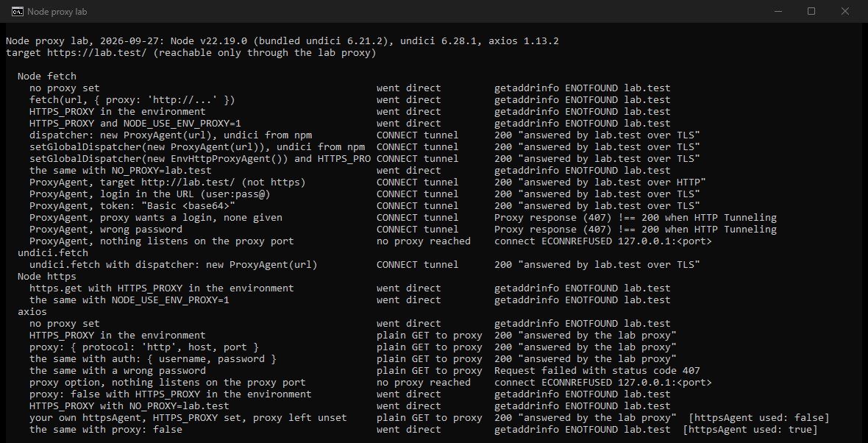Close the Node proxy lab window
Screen dimensions: 868x443
coord(845,11)
